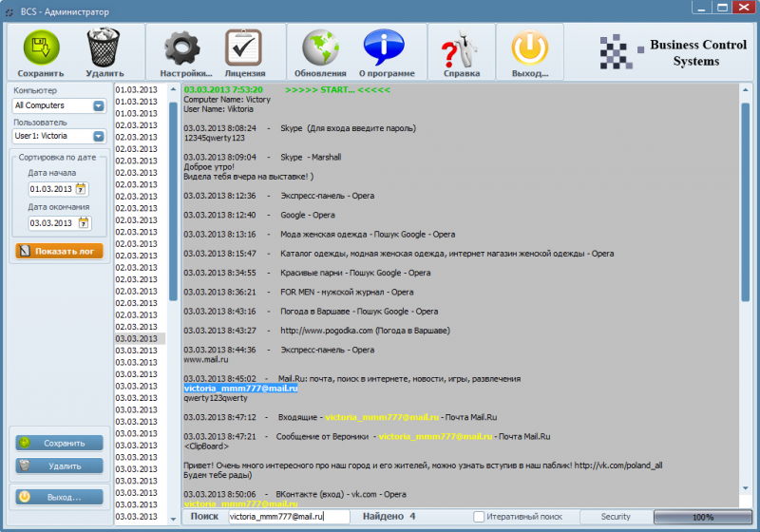760x532 pixels.
Task: Click the Сообщение от Вероники log entry
Action: tap(367, 437)
